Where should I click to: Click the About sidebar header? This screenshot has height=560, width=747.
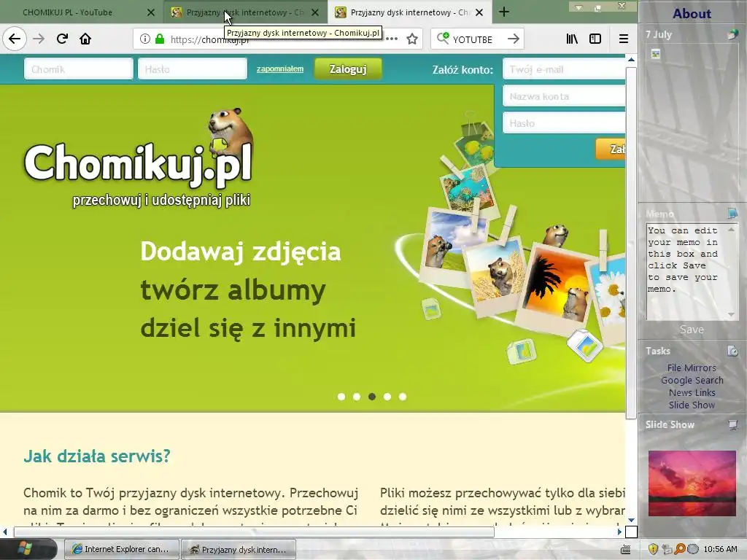click(692, 13)
